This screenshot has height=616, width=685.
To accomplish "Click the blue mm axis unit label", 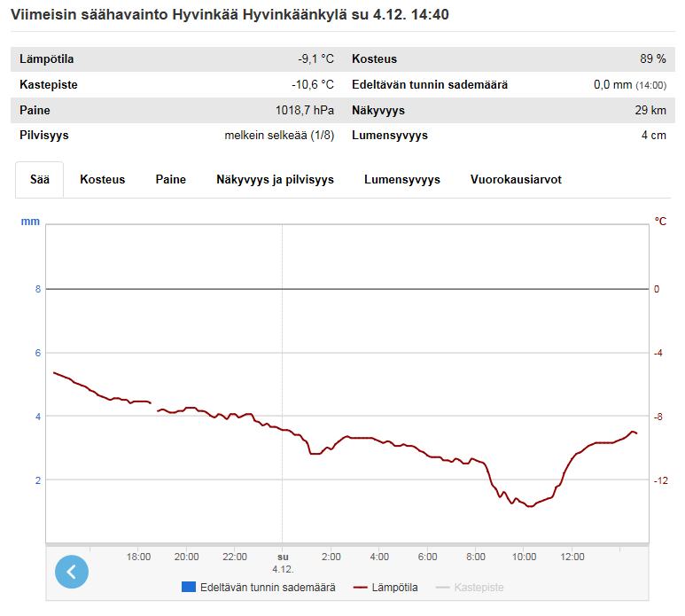I will click(30, 221).
